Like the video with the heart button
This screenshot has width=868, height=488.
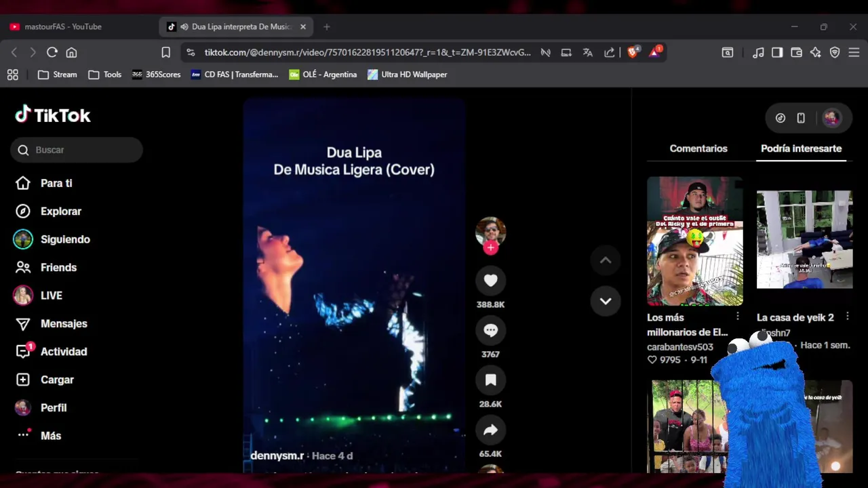pos(490,280)
